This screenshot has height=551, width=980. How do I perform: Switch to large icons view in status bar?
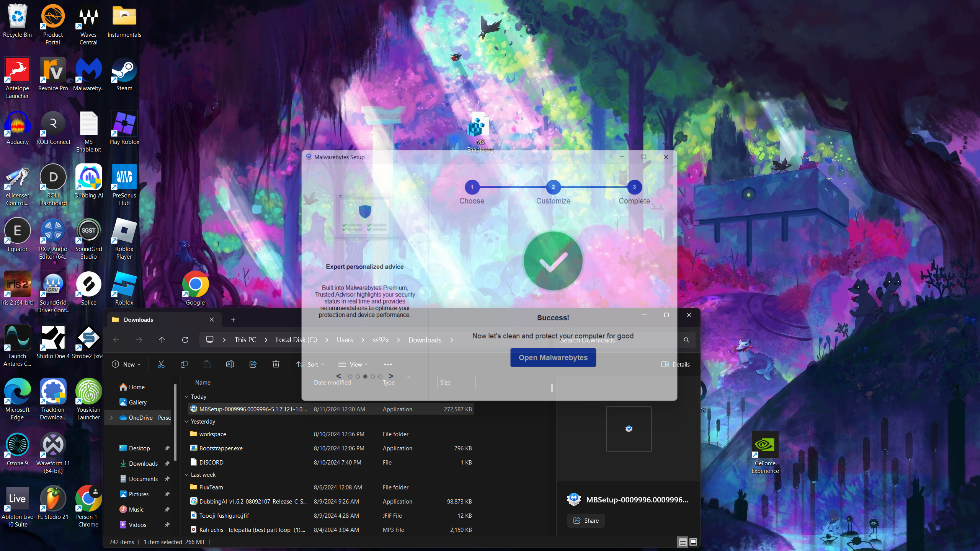(693, 542)
